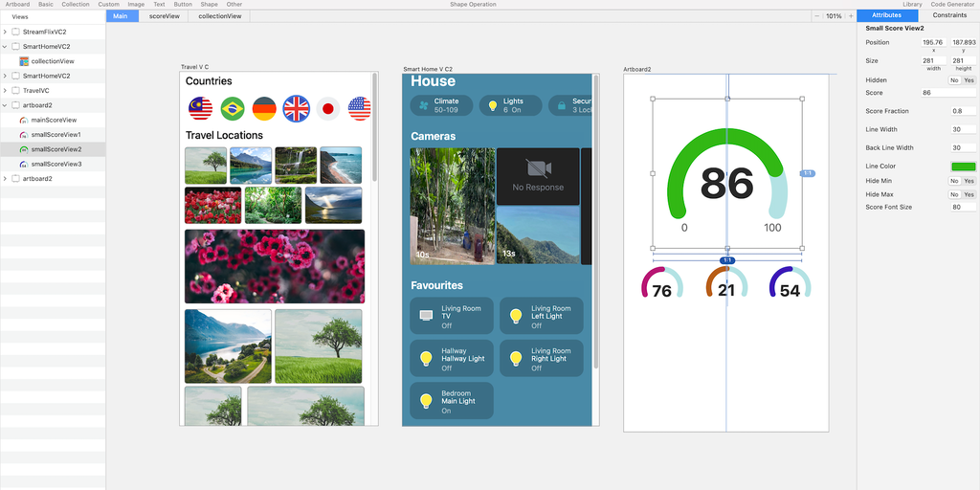This screenshot has width=980, height=490.
Task: Set Hide Max to Yes
Action: coord(969,194)
